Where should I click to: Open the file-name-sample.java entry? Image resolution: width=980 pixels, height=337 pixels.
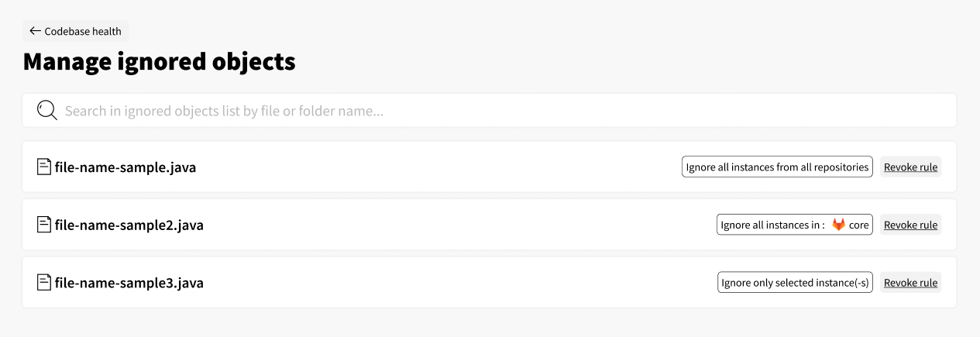(126, 167)
